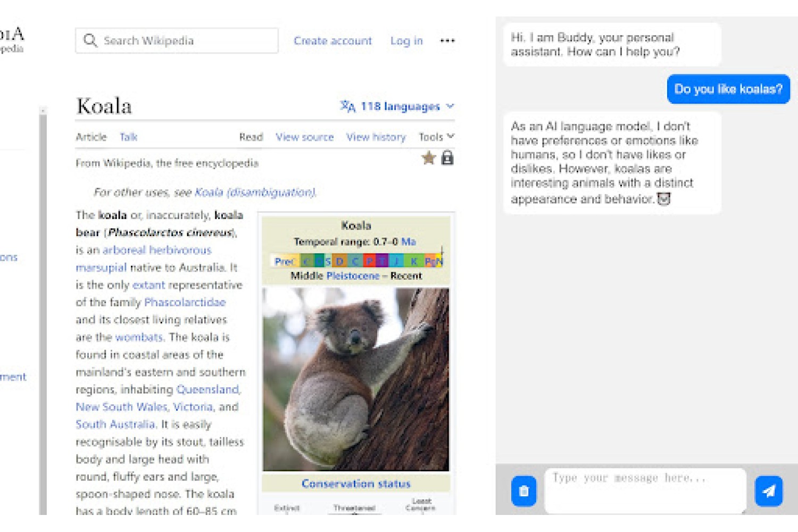Click Buddy's greeting message
Viewport: 798px width, 532px height.
(612, 45)
